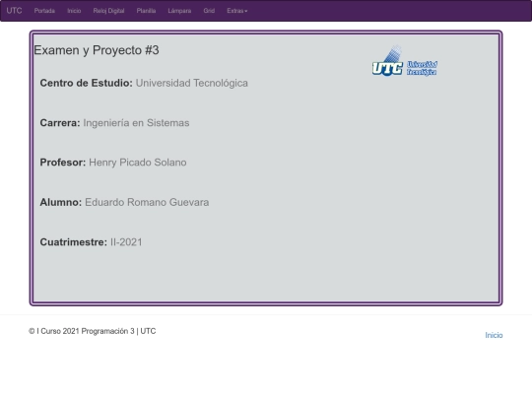Go to the Inicio navbar item
The height and width of the screenshot is (399, 532).
coord(74,11)
